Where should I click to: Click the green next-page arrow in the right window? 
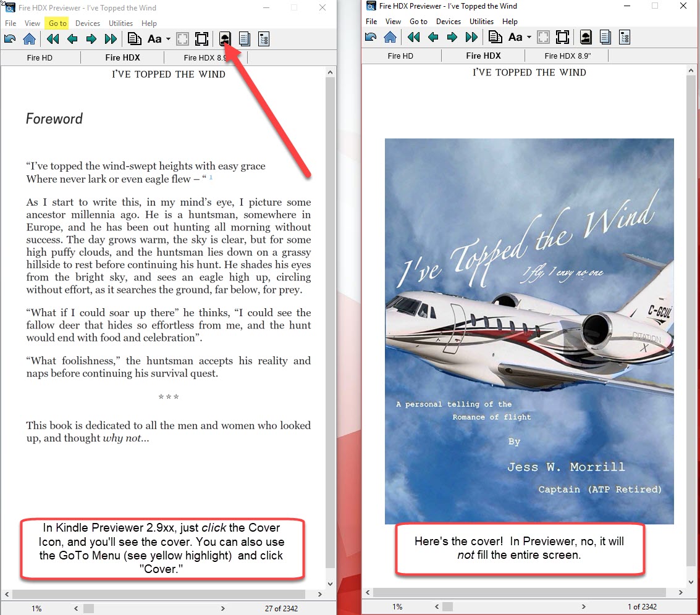[x=452, y=36]
